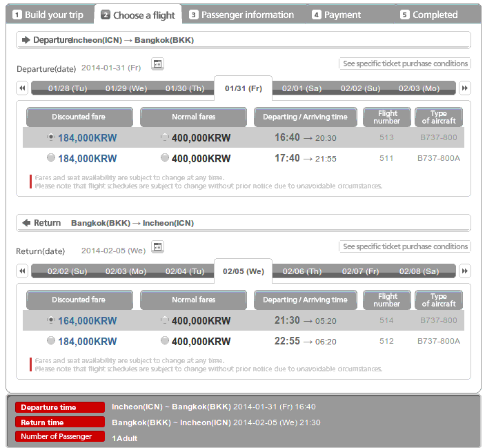Select 184,000KRW discounted fare for flight 511

51,158
